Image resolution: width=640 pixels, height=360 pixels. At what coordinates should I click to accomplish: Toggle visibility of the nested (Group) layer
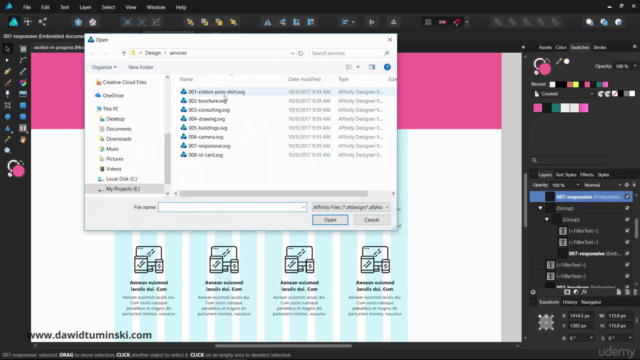[x=627, y=220]
